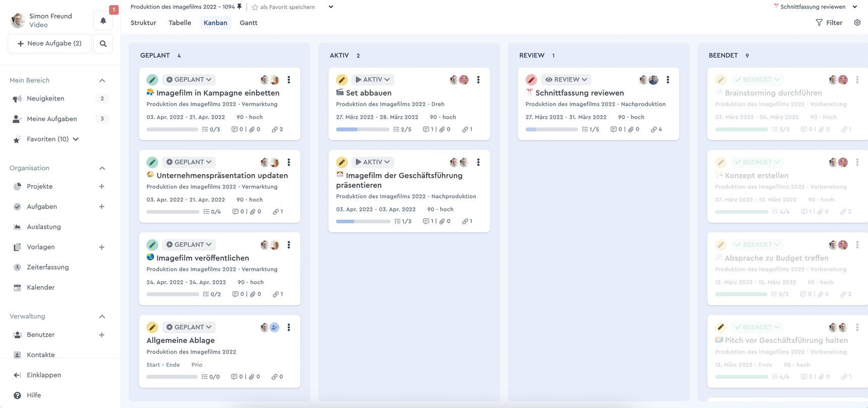Switch to the Gantt view tab
Screen dimensions: 868x408
tap(248, 23)
